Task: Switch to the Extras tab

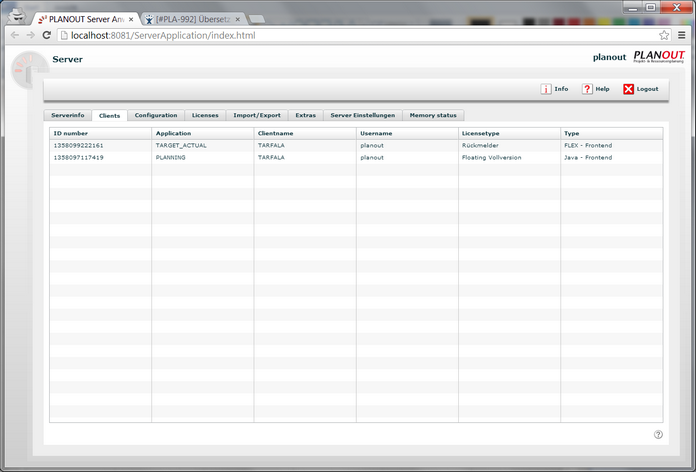Action: pyautogui.click(x=306, y=115)
